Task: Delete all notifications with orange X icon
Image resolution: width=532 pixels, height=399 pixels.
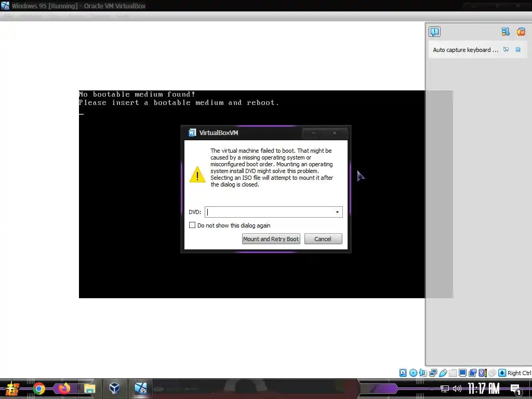Action: 521,32
